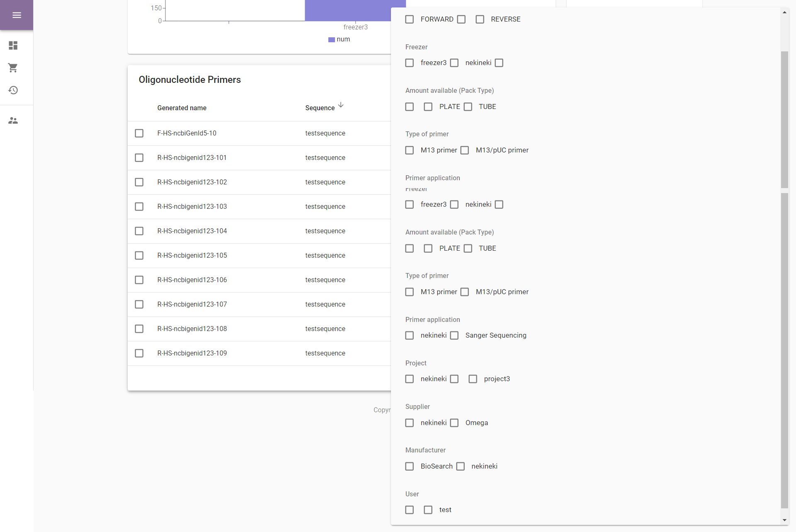
Task: Tick nekineki checkbox under Manufacturer
Action: coord(461,467)
